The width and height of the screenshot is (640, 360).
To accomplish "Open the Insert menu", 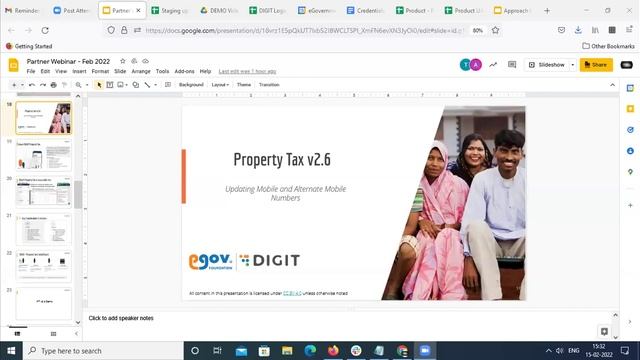I will pyautogui.click(x=79, y=71).
